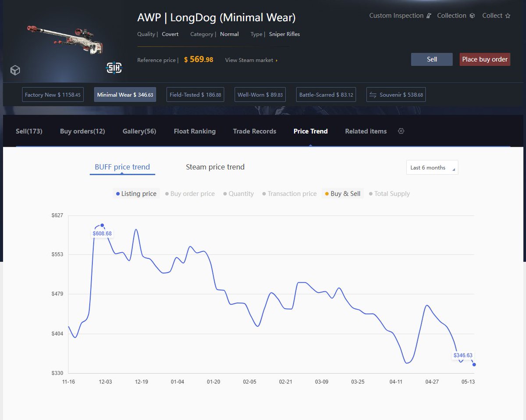This screenshot has height=420, width=526.
Task: Click the Custom Inspection link text
Action: tap(396, 16)
